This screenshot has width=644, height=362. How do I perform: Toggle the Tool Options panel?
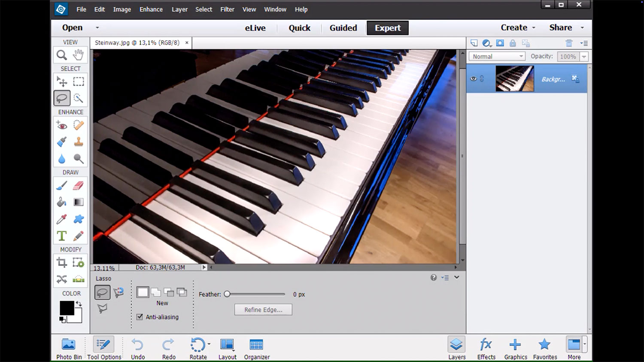(x=104, y=348)
